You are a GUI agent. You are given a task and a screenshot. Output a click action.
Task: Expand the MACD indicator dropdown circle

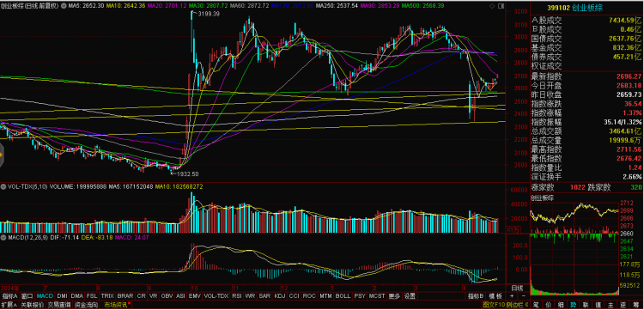3,237
